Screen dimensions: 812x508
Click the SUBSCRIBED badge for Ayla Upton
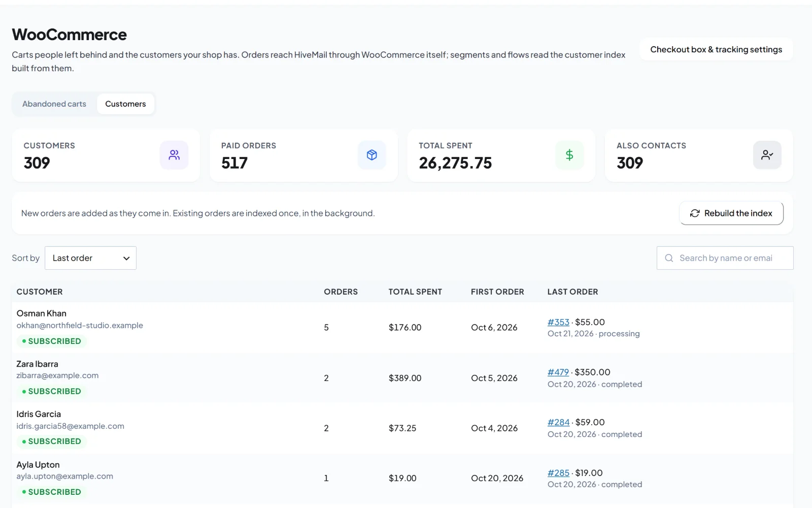pyautogui.click(x=52, y=492)
